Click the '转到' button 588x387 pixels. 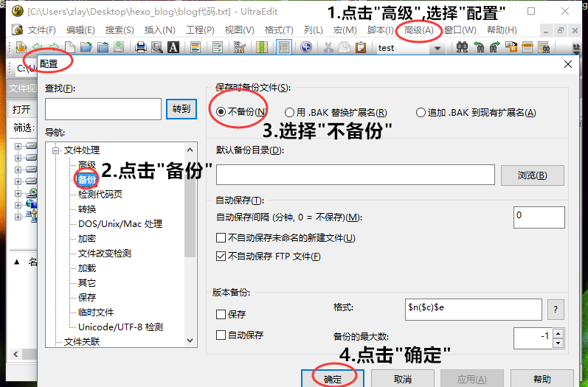click(x=181, y=109)
